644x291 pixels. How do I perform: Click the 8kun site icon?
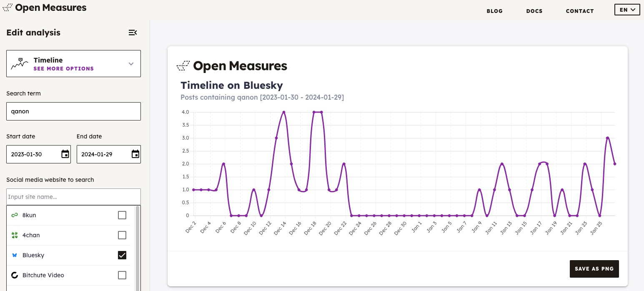(15, 215)
